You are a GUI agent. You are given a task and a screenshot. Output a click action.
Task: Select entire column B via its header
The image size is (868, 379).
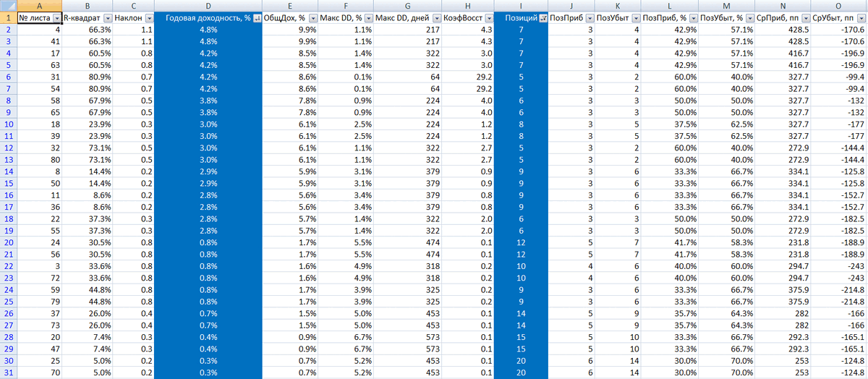(x=88, y=5)
